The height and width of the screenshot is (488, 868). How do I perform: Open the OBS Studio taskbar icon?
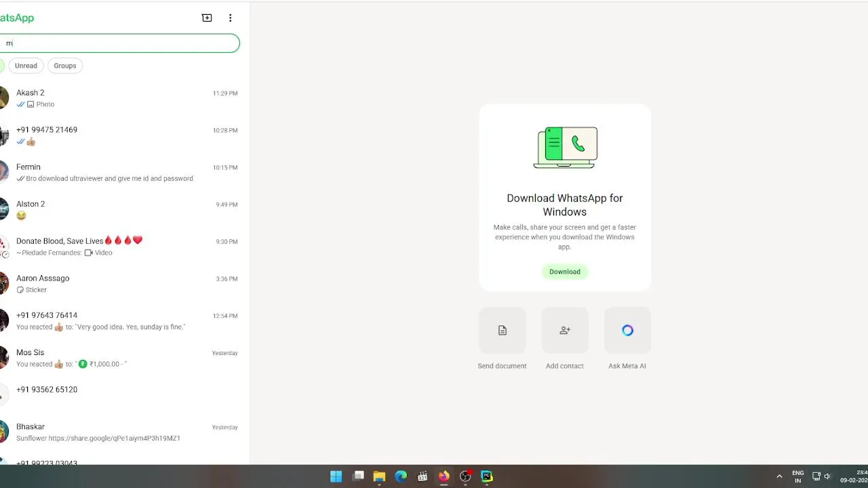(x=465, y=476)
